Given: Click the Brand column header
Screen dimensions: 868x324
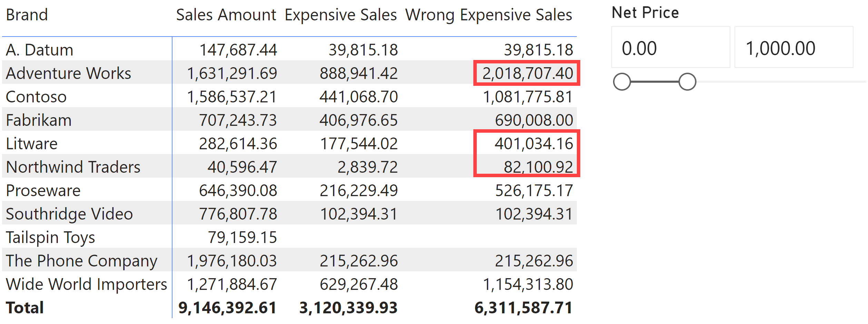Looking at the screenshot, I should pos(27,15).
